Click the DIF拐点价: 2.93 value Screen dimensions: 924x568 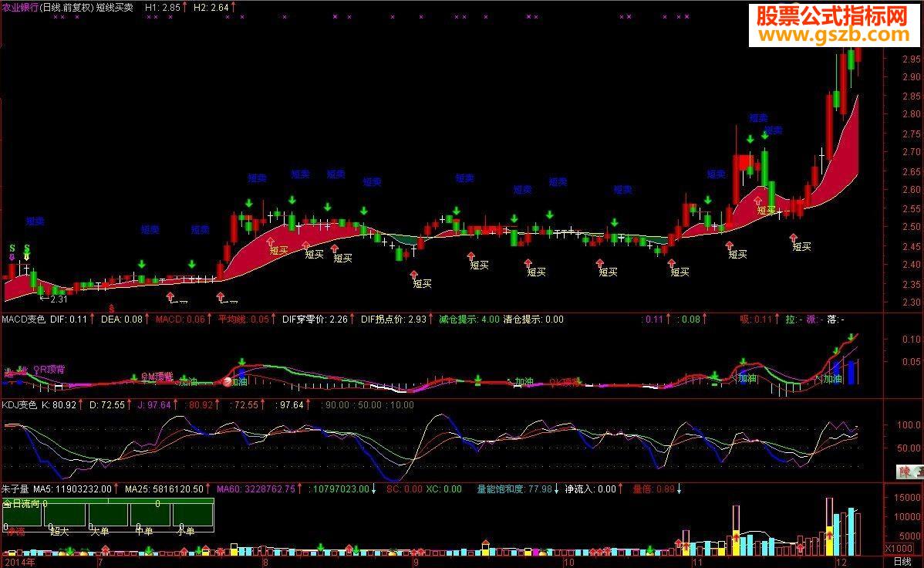pos(393,319)
